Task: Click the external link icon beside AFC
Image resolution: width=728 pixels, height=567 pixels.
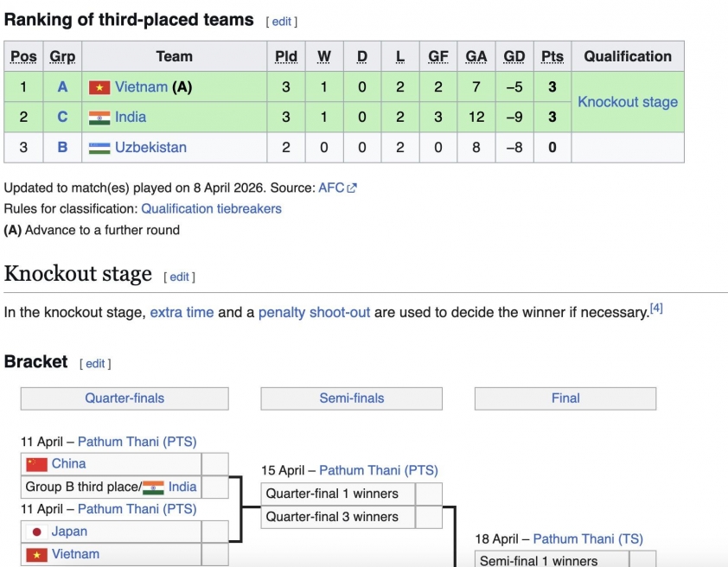Action: (x=352, y=188)
